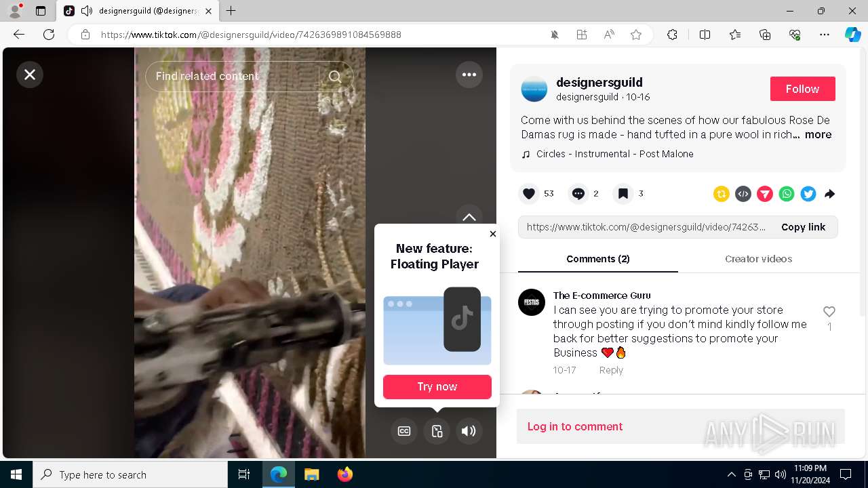Image resolution: width=868 pixels, height=488 pixels.
Task: Toggle video captions (CC)
Action: point(404,431)
